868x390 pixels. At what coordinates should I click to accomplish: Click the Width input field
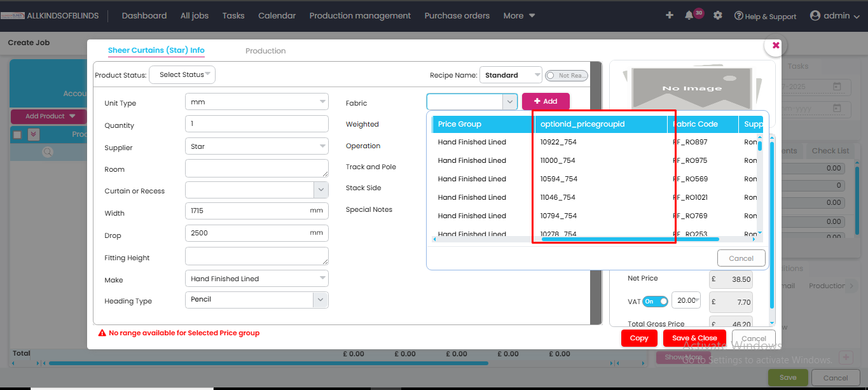248,211
